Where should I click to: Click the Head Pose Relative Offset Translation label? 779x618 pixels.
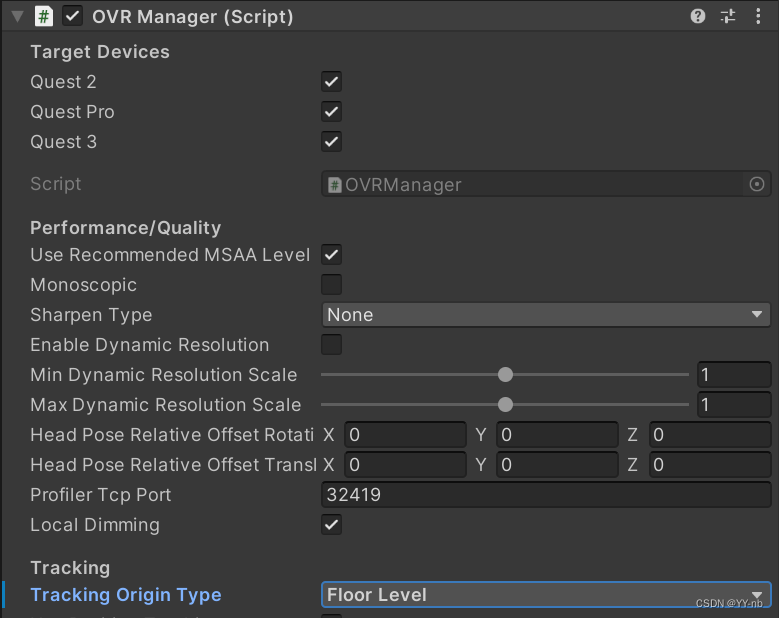(173, 465)
